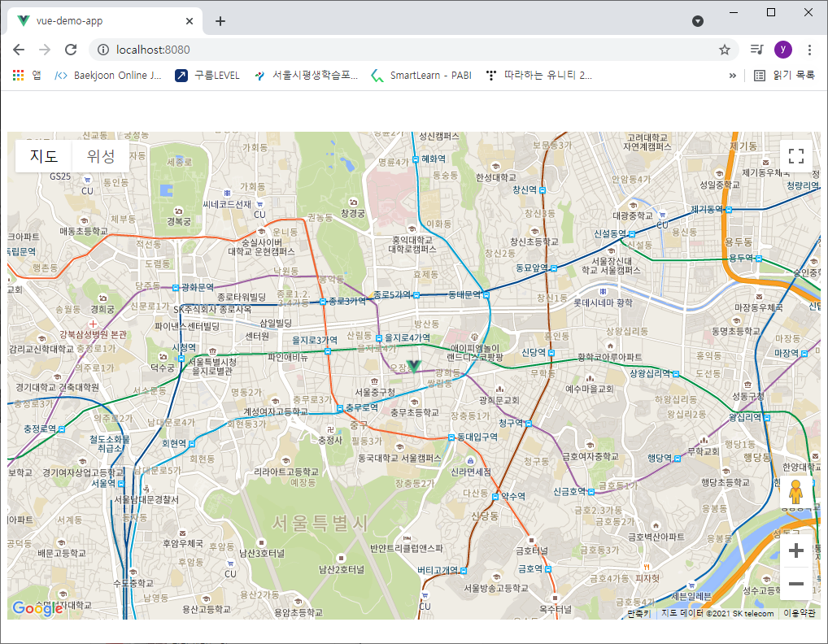This screenshot has height=644, width=828.
Task: Open the apps grid bookmark
Action: [26, 76]
